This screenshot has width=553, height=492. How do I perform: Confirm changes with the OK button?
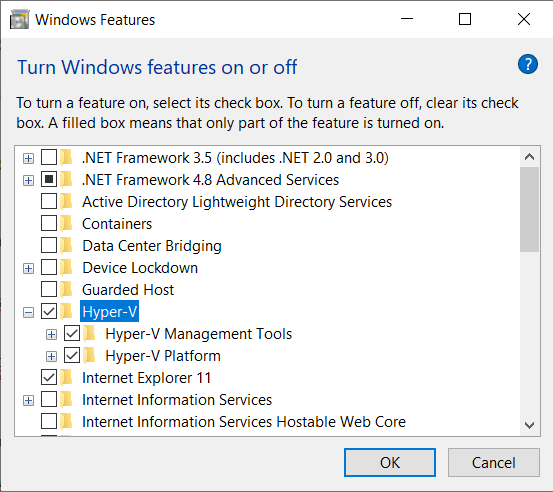[x=390, y=462]
